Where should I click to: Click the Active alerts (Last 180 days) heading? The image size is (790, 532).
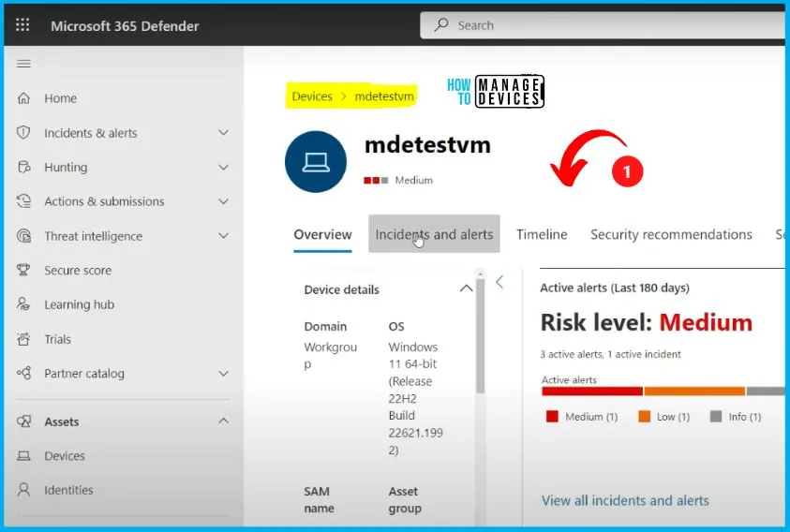click(615, 288)
